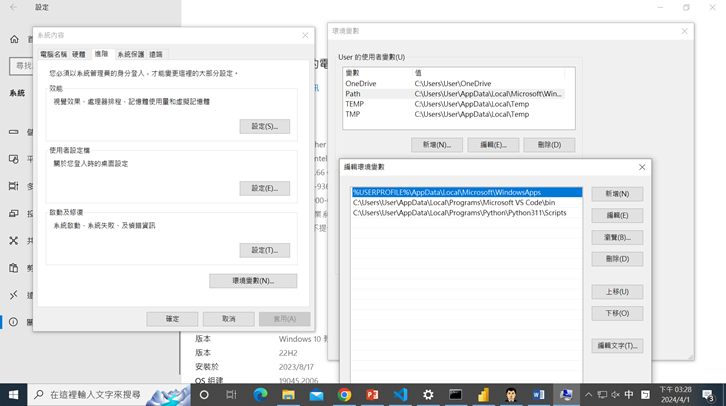726x406 pixels.
Task: Click 上移(U) to move entry up
Action: tap(617, 292)
